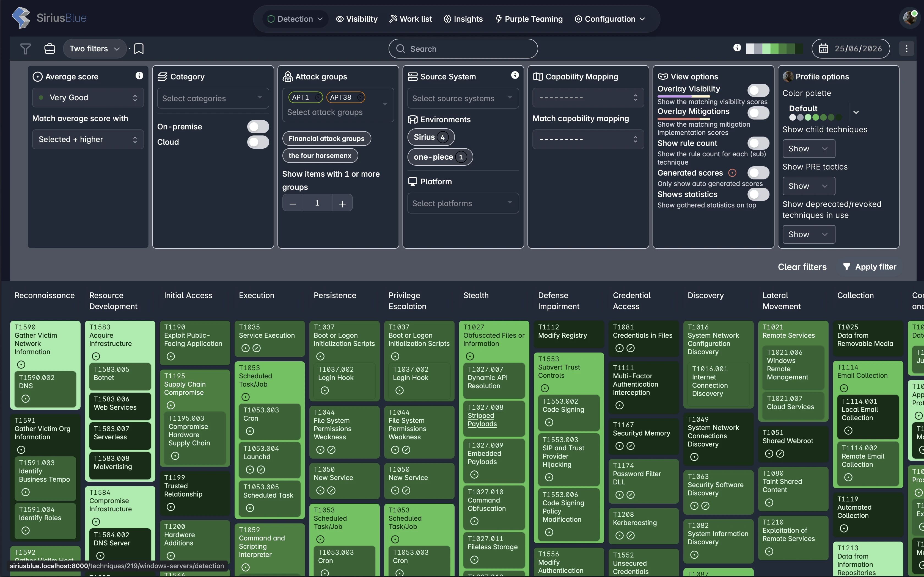924x577 pixels.
Task: Remove the APT38 attack group tag
Action: click(x=360, y=98)
